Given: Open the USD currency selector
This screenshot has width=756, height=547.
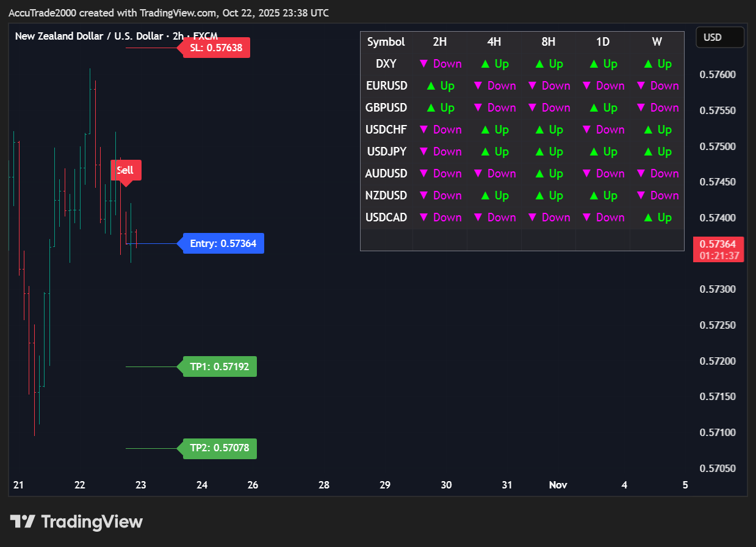Looking at the screenshot, I should 719,37.
